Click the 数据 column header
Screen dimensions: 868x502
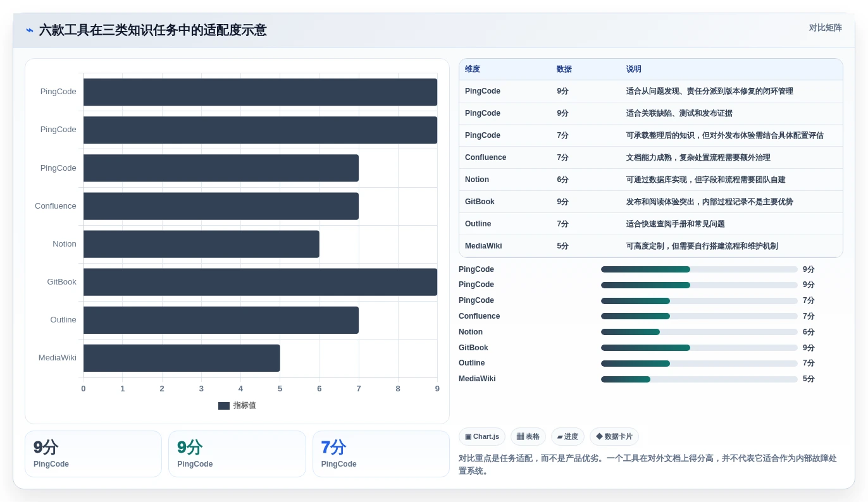point(564,69)
